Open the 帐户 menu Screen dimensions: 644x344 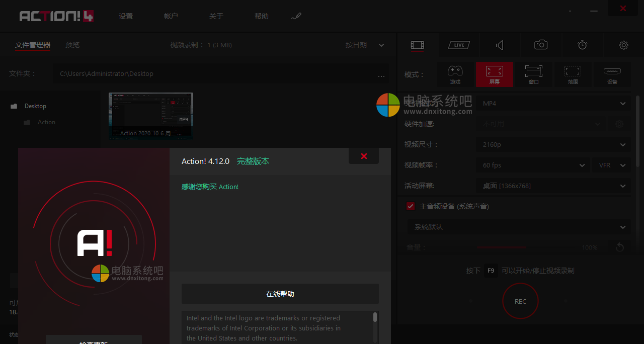tap(171, 16)
